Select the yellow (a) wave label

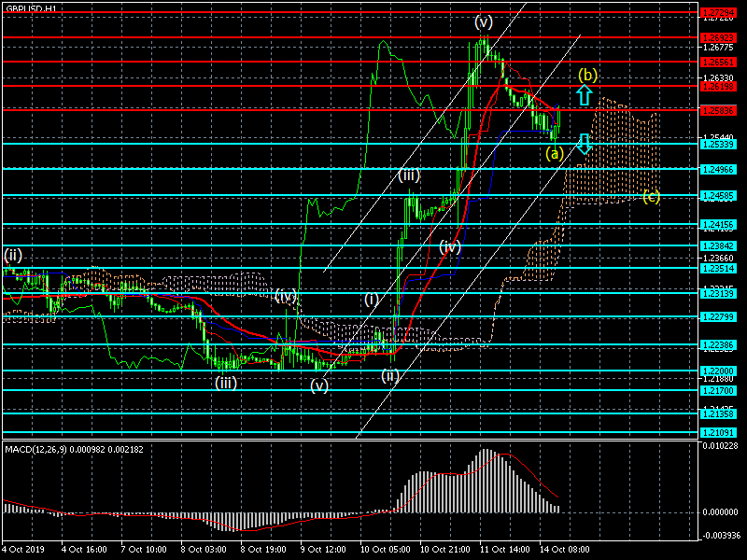tap(555, 154)
